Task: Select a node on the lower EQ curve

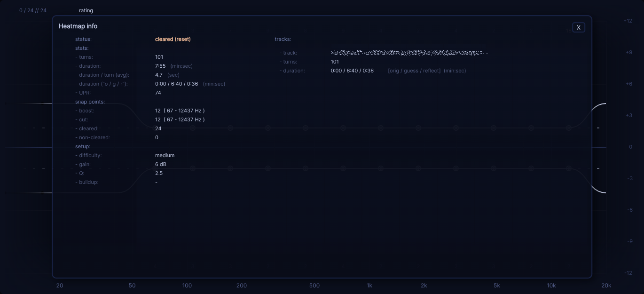Action: point(493,168)
